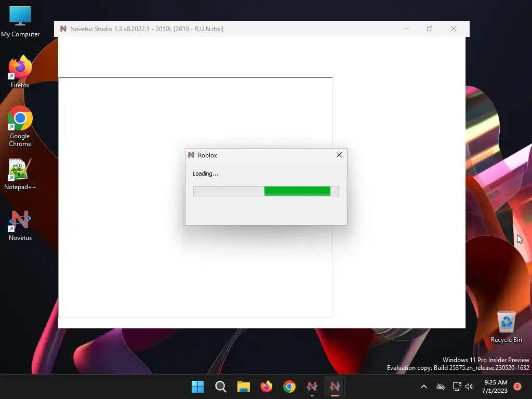Open the clock showing 9:25 AM
The width and height of the screenshot is (532, 399).
coord(495,387)
